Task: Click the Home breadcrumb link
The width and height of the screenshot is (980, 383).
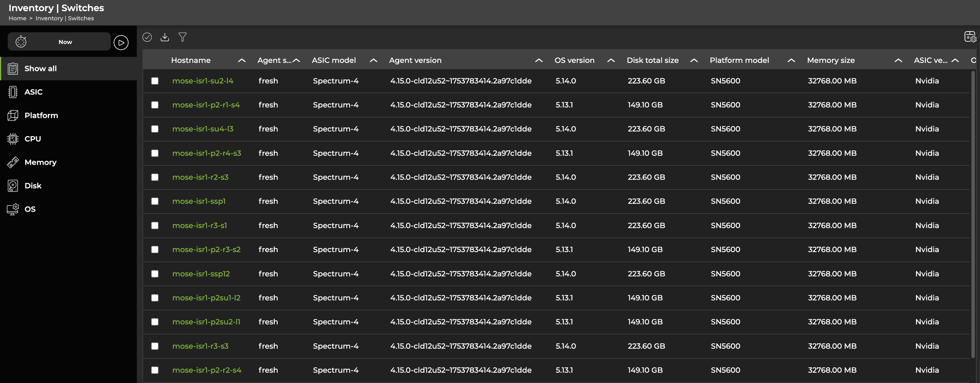Action: 17,18
